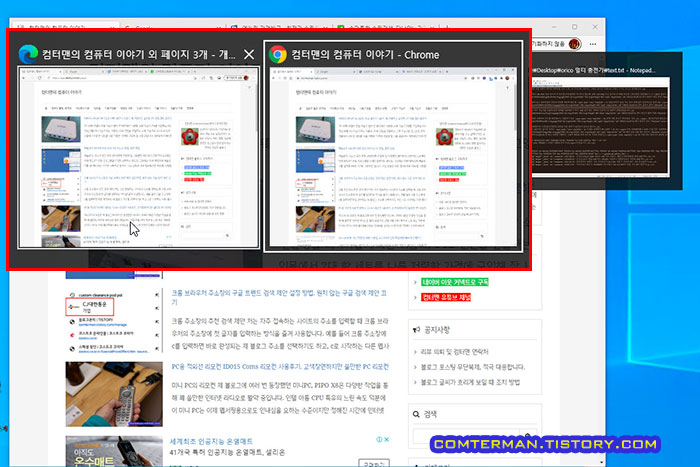700x467 pixels.
Task: Click the CJ대한통운 article thumbnail image
Action: pyautogui.click(x=114, y=321)
